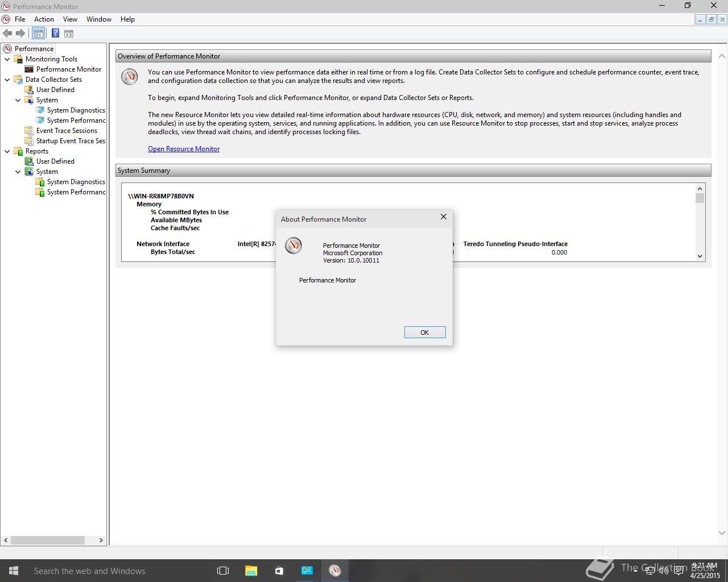Open Task View from the taskbar
This screenshot has width=728, height=582.
pyautogui.click(x=223, y=571)
